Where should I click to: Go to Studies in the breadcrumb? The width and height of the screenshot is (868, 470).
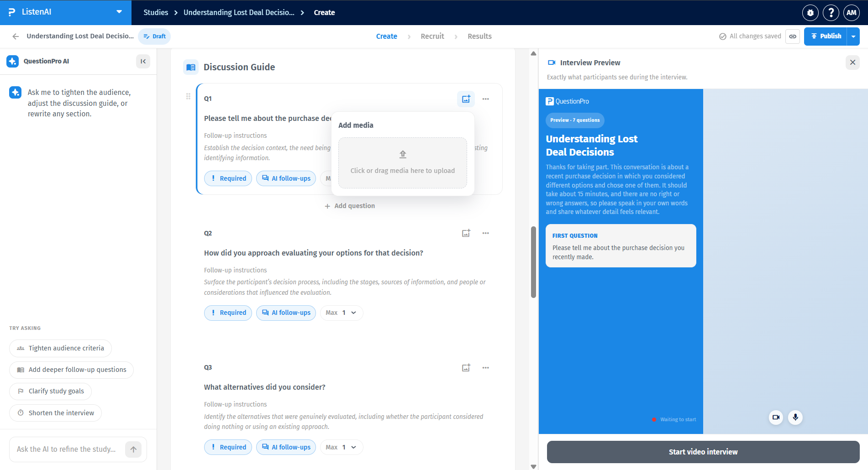156,13
